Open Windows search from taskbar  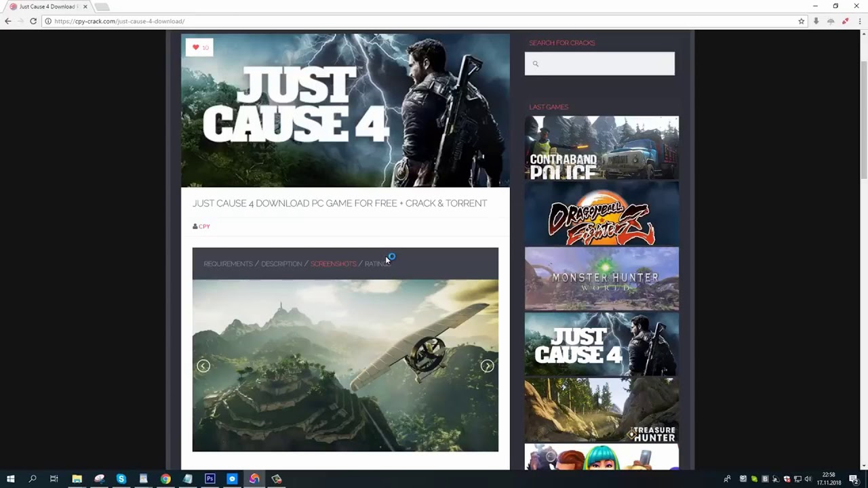coord(32,479)
